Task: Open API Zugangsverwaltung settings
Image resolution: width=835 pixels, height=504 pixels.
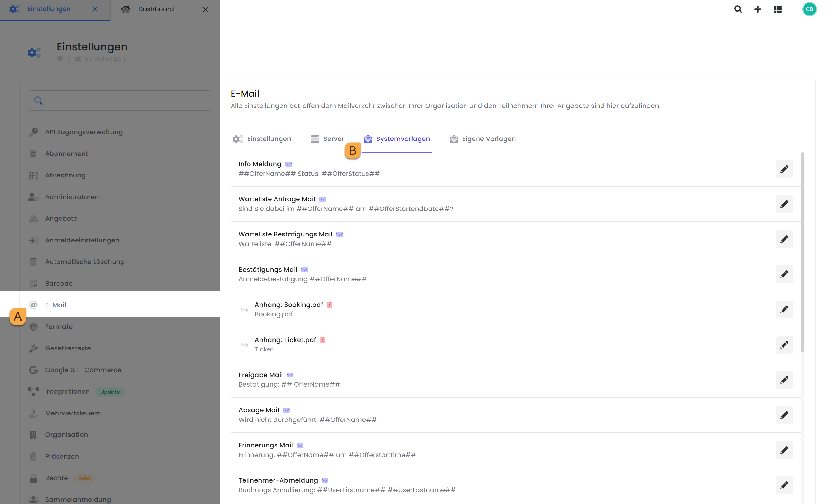Action: [84, 132]
